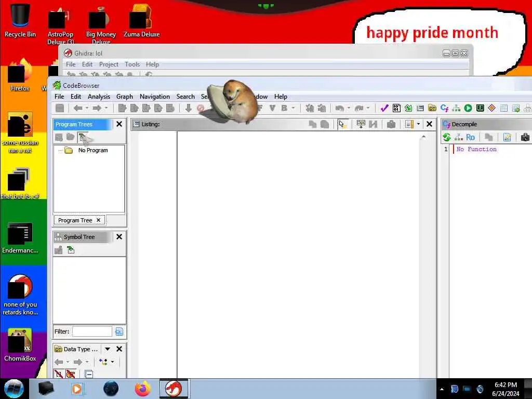This screenshot has height=399, width=532.
Task: Click the Save icon in CodeBrowser toolbar
Action: point(60,108)
